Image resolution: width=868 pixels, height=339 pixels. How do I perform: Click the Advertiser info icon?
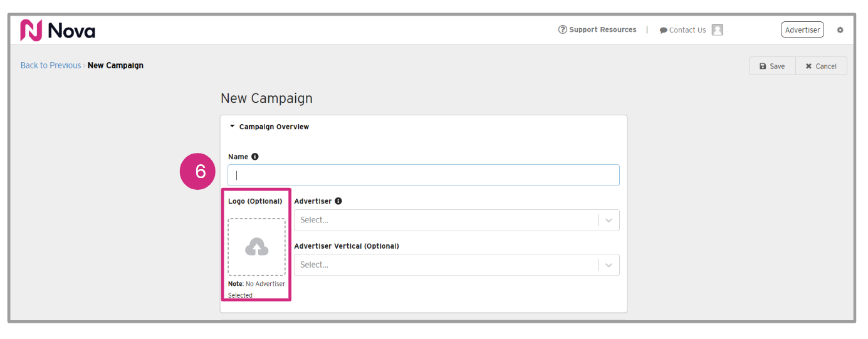tap(338, 201)
